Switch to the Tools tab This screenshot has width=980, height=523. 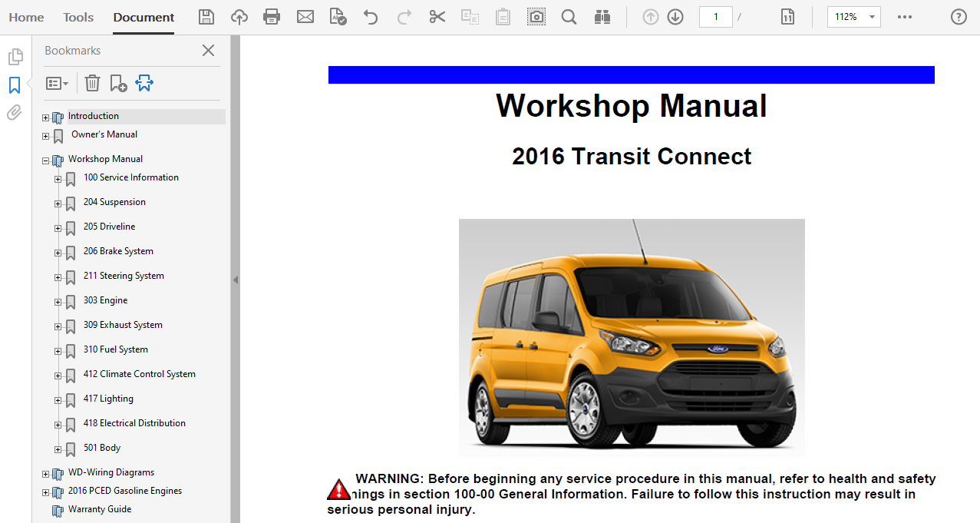78,17
